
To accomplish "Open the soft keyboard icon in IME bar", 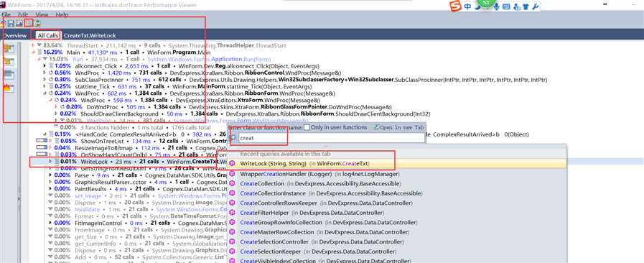I will (506, 7).
